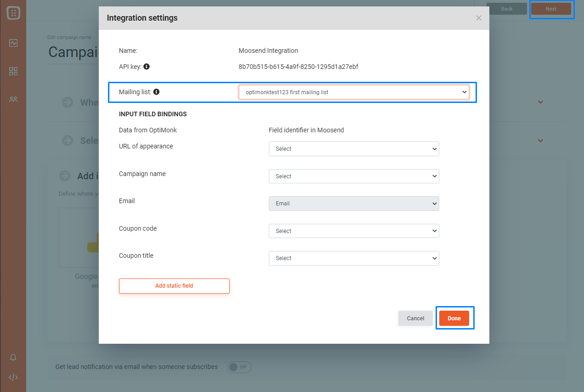The image size is (584, 392).
Task: Open the embed code icon in sidebar
Action: click(x=13, y=377)
